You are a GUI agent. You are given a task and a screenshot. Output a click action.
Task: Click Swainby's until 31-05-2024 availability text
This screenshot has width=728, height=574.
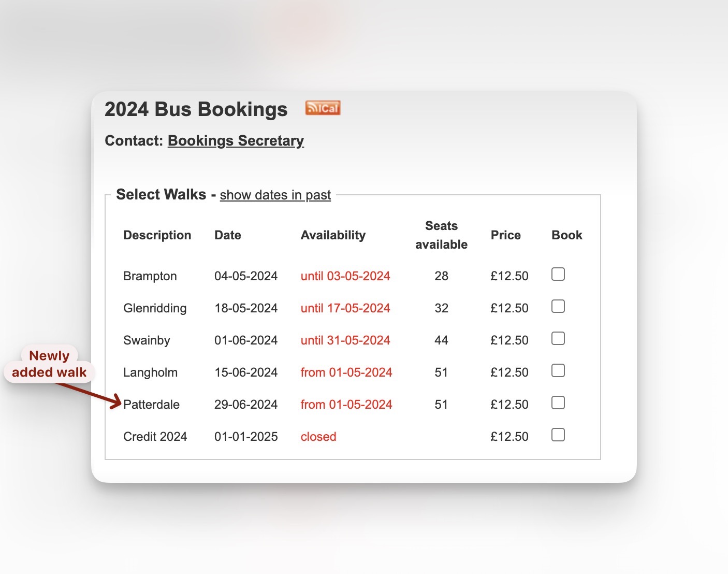[345, 340]
